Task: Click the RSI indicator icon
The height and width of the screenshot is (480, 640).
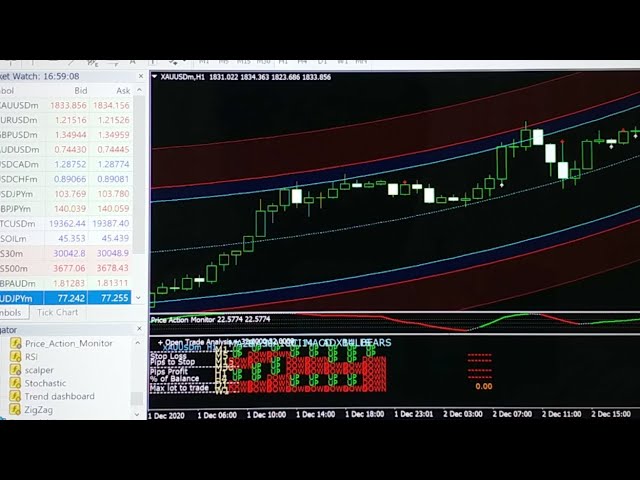Action: coord(16,356)
